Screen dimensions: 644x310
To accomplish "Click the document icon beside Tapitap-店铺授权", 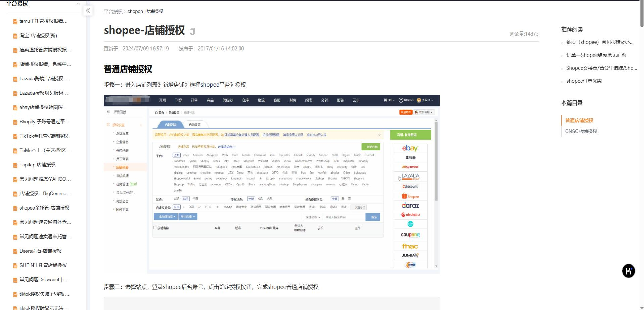I will click(x=15, y=165).
